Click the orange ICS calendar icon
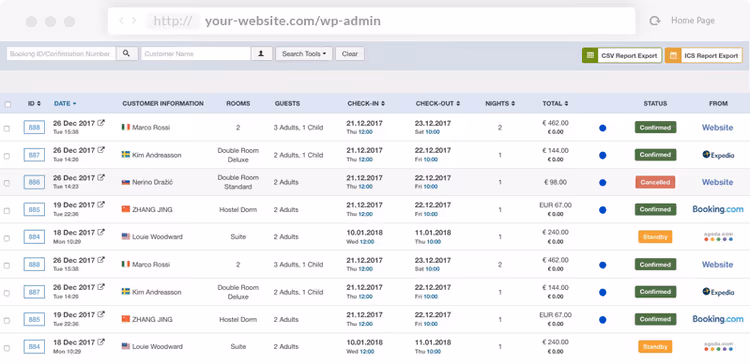Screen dimensions: 750x364 click(x=673, y=55)
